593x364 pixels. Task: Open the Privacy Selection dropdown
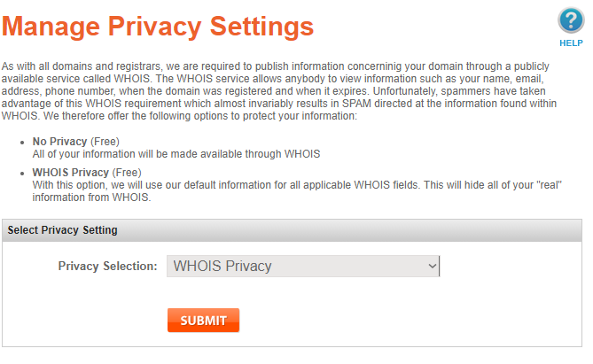coord(302,266)
